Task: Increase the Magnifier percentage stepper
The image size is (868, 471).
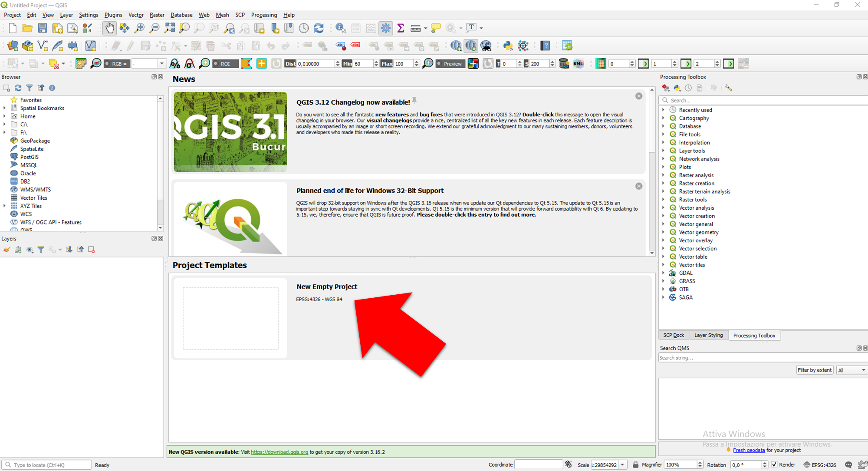Action: [700, 463]
